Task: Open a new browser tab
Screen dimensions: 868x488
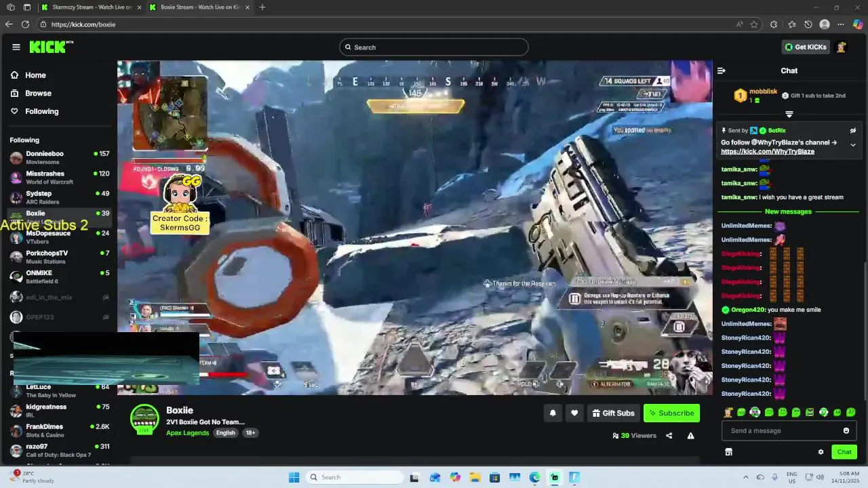Action: tap(262, 7)
